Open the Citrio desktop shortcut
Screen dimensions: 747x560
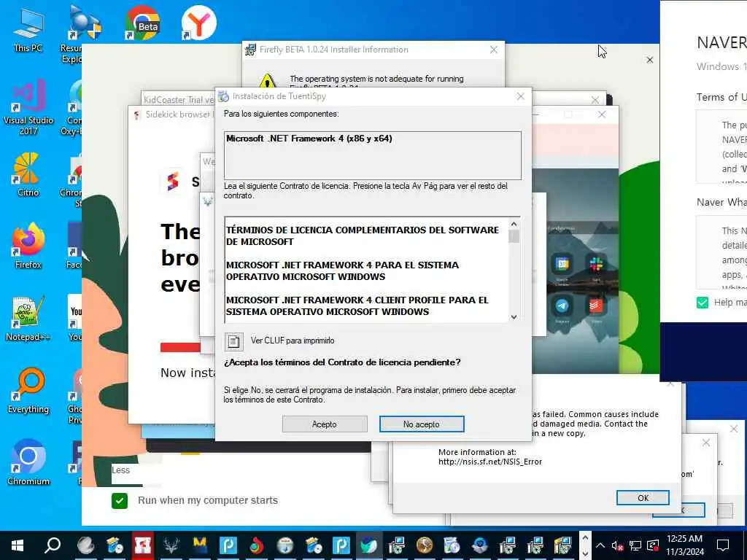[28, 175]
